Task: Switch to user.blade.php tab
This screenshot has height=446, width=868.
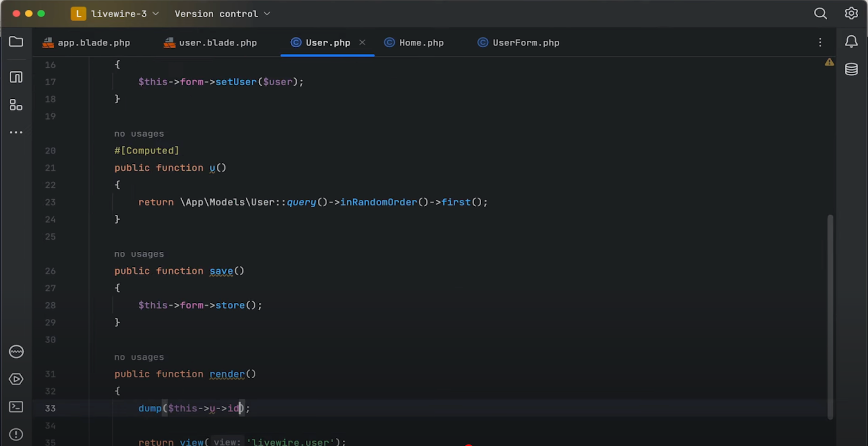Action: click(210, 42)
